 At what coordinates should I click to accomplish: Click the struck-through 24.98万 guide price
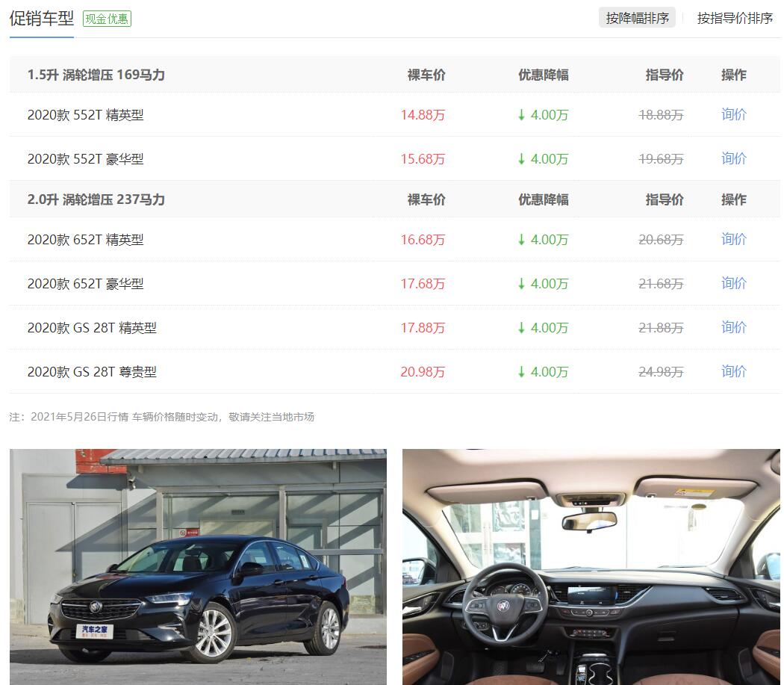(661, 372)
